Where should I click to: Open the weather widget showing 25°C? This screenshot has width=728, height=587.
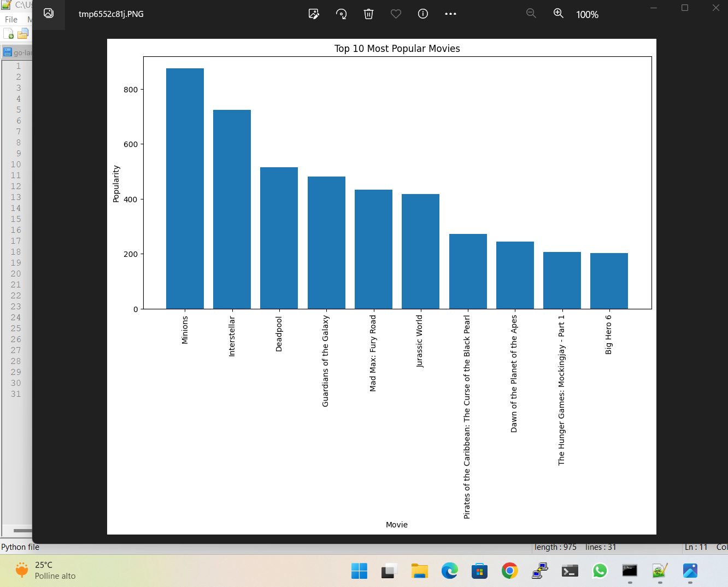click(45, 570)
